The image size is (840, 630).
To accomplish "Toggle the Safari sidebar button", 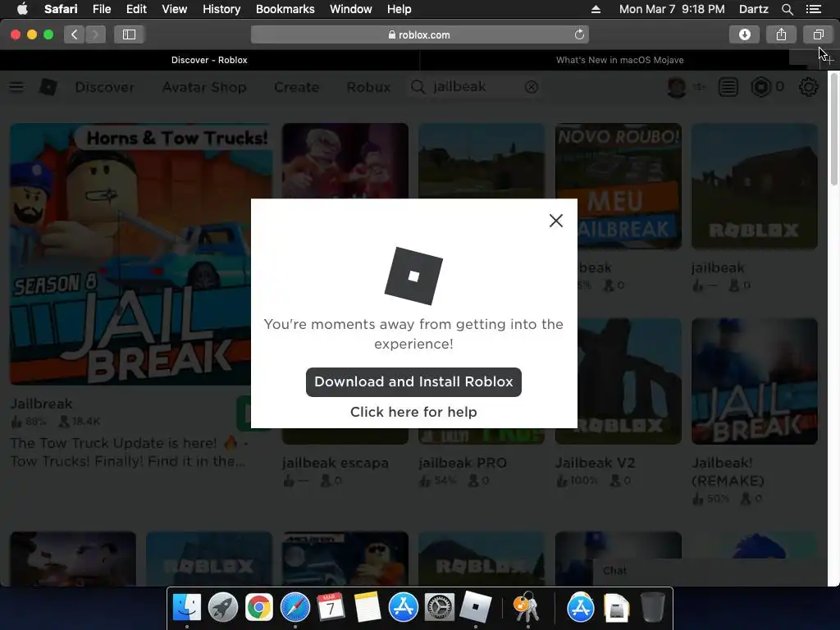I will pyautogui.click(x=129, y=34).
